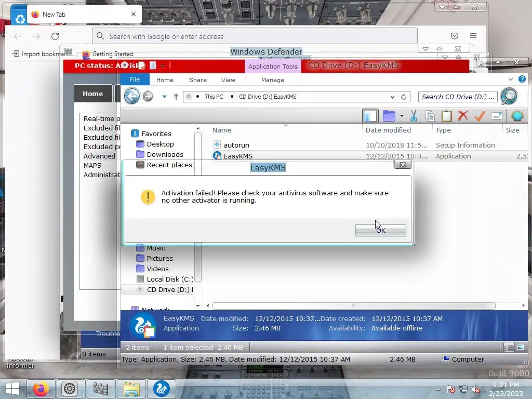
Task: Click the navigation pane scroll up arrow
Action: (198, 129)
